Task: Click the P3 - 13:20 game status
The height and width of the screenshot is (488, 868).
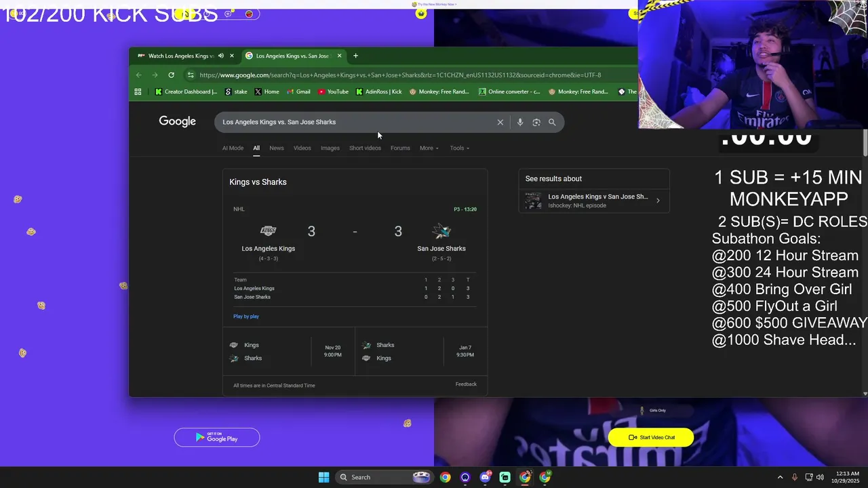Action: 465,209
